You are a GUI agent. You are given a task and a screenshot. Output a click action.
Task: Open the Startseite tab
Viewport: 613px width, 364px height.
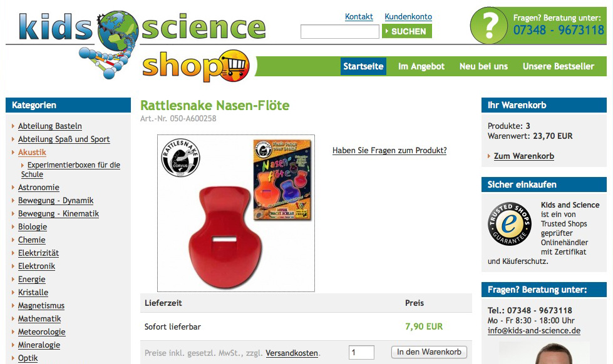(x=363, y=66)
